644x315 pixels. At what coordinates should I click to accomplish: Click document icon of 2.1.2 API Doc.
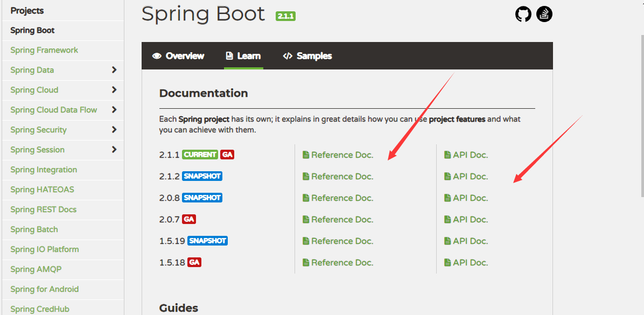(447, 176)
